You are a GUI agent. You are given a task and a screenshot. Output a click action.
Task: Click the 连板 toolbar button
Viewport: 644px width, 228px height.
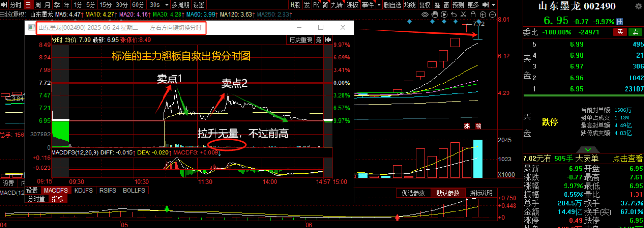point(352,5)
